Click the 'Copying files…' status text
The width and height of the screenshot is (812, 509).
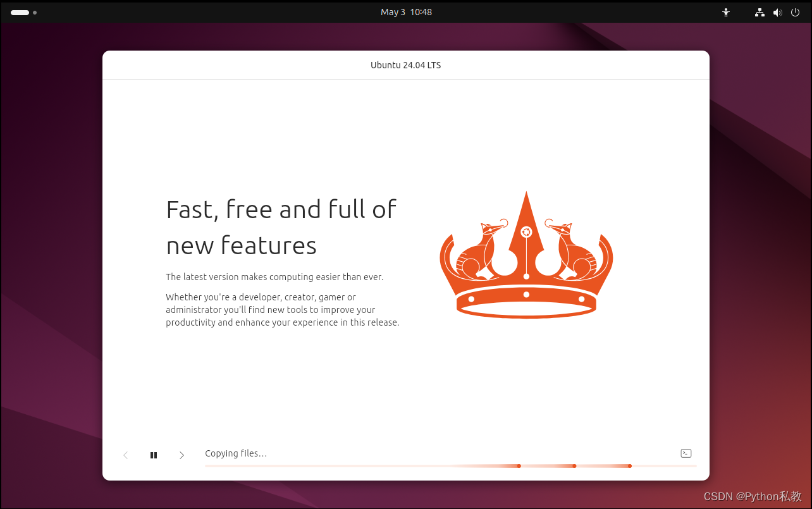236,453
